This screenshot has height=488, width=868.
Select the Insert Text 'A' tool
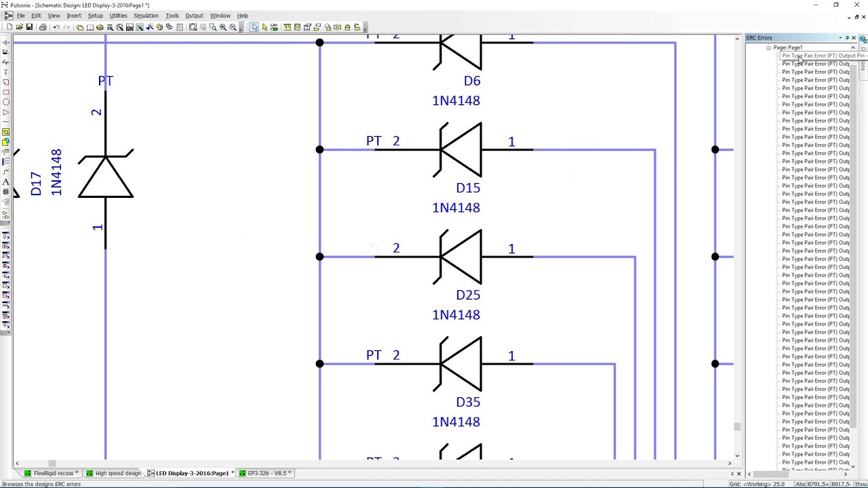tap(6, 182)
